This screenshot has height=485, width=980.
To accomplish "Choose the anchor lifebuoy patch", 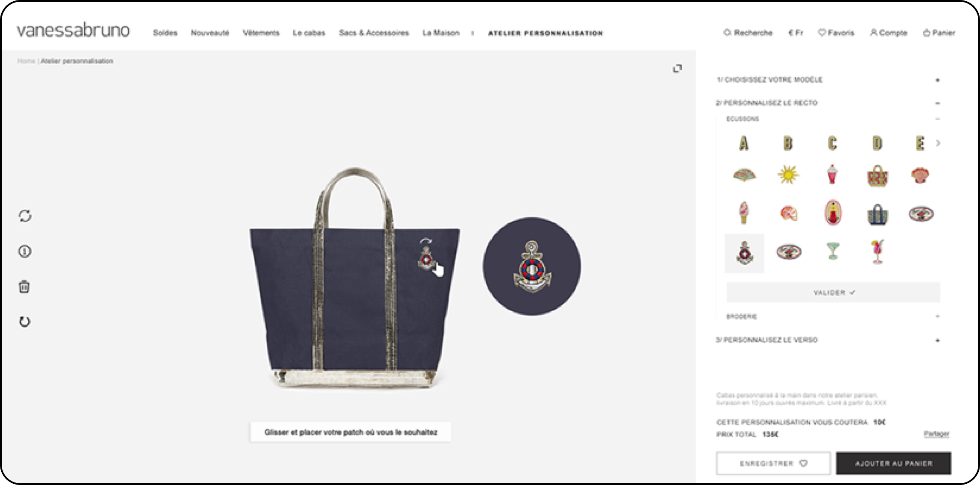I will [x=744, y=253].
